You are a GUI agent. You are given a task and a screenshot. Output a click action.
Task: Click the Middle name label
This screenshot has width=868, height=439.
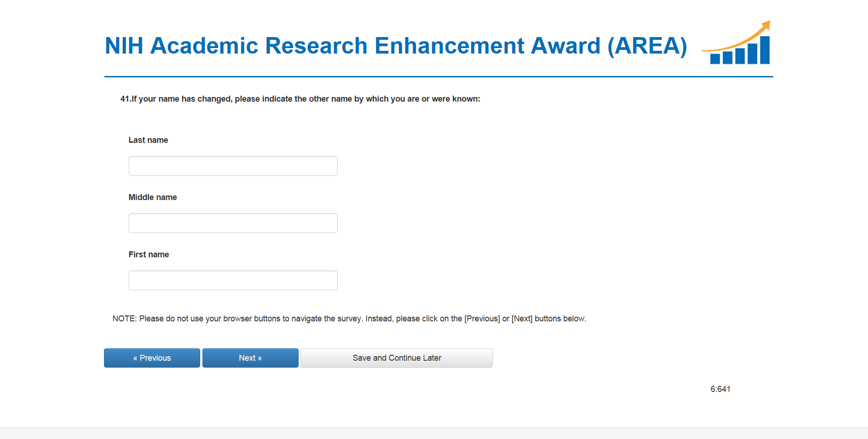tap(153, 197)
